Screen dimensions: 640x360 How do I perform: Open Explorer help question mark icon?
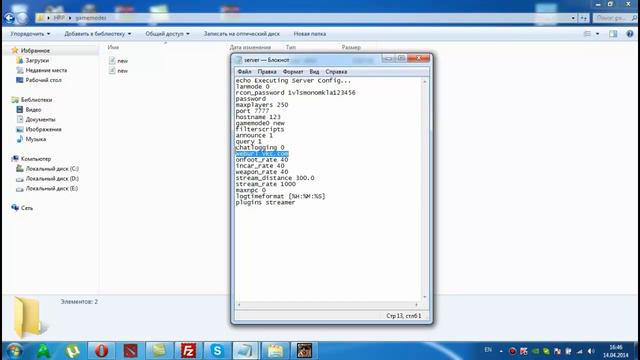coord(630,34)
